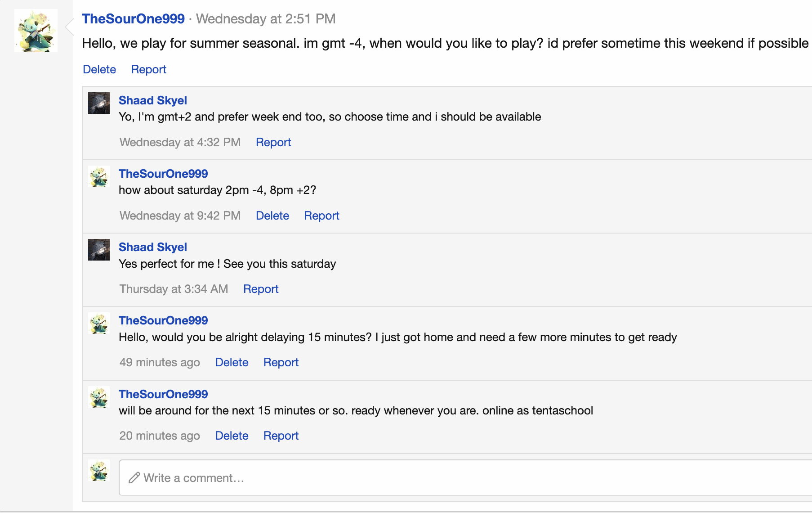Click Shaad Skyel's avatar on the 'Yes perfect' comment

tap(99, 250)
